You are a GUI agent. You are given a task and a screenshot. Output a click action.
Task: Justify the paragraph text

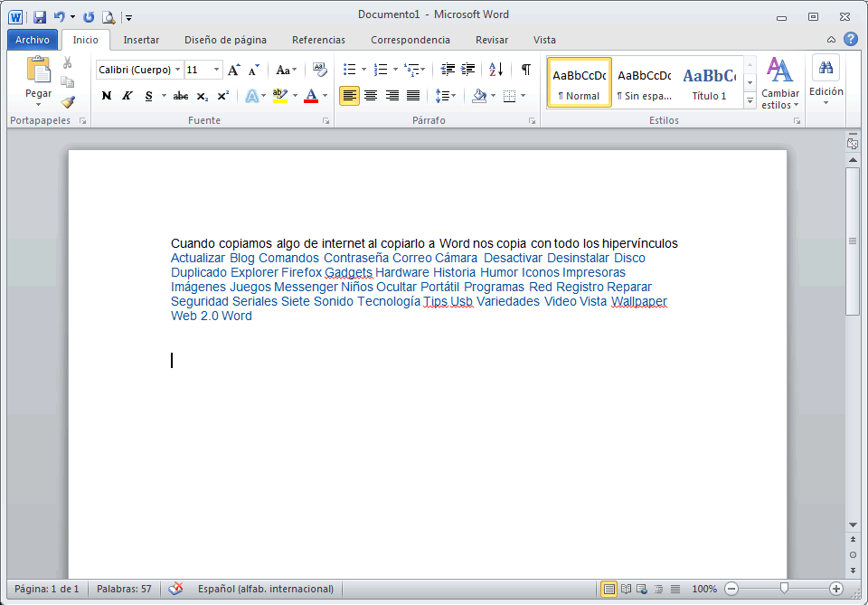[413, 96]
